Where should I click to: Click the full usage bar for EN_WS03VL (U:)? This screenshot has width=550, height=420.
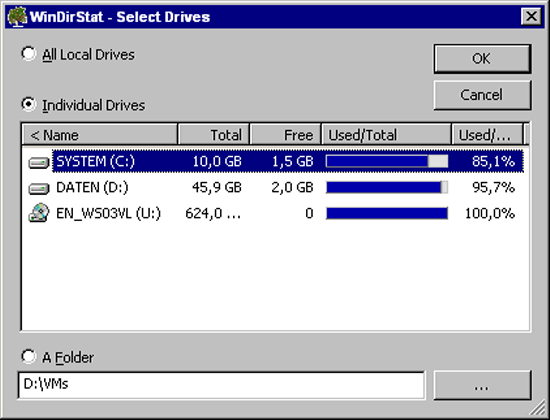coord(387,213)
